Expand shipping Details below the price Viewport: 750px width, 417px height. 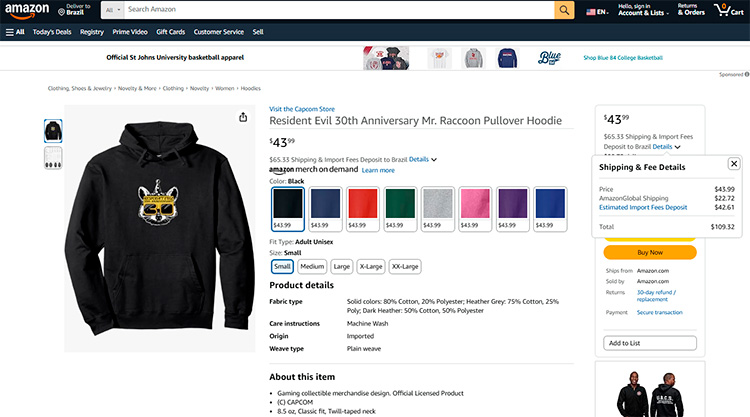(x=421, y=159)
